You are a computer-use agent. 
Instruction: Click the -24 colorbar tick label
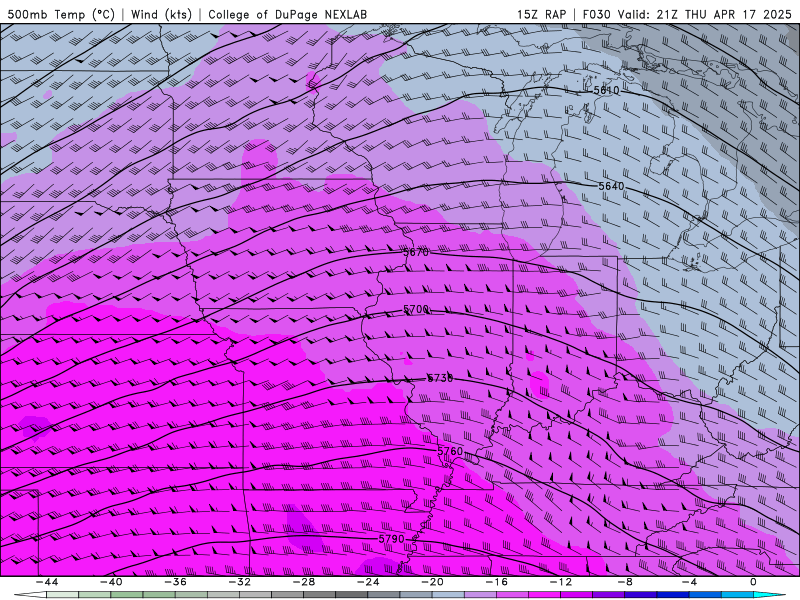click(368, 582)
